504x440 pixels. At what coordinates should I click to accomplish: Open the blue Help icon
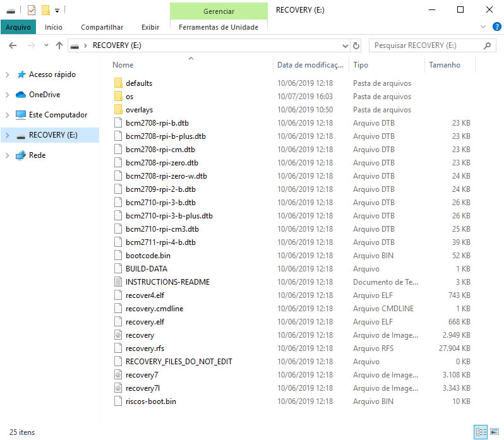(x=496, y=27)
